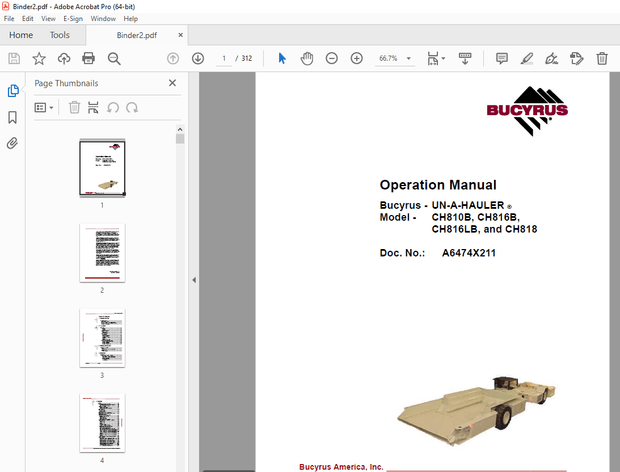Zoom in using the plus icon

point(356,59)
